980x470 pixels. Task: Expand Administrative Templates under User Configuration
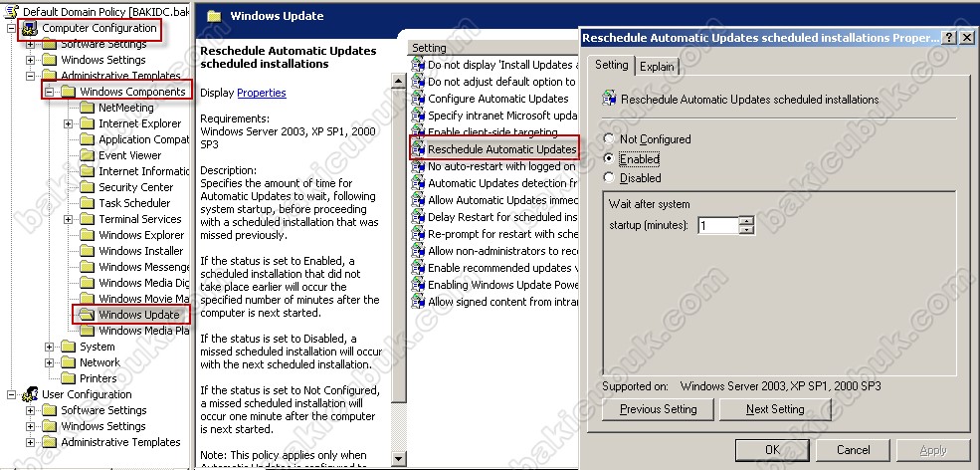(30, 442)
